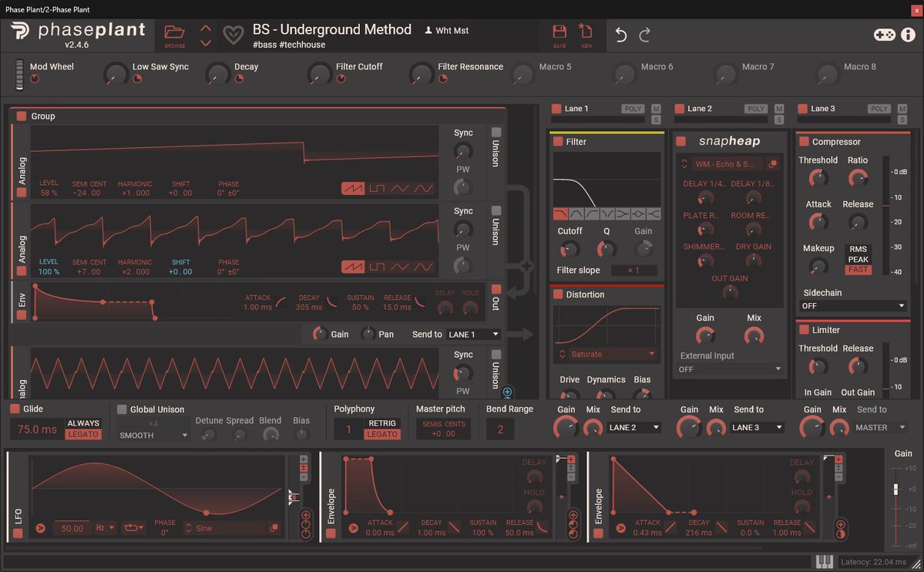Click the Bend Range value field
924x572 pixels.
(x=499, y=429)
